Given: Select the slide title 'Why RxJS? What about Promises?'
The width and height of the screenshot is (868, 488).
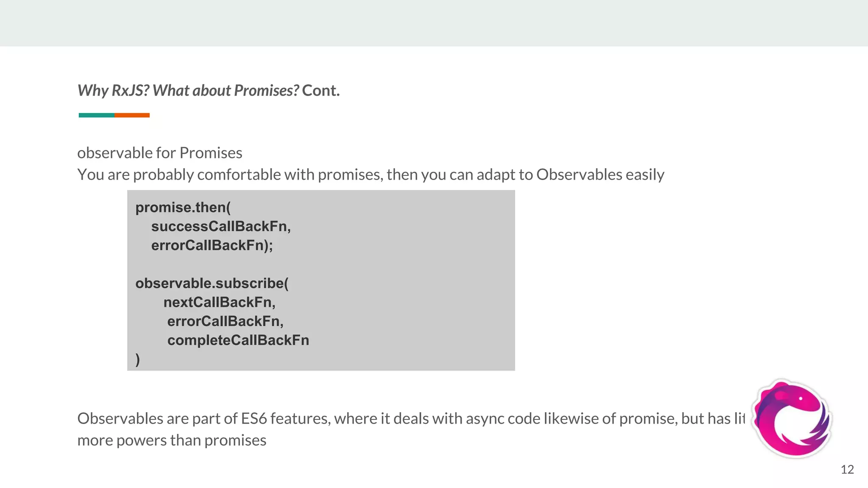Looking at the screenshot, I should tap(188, 91).
